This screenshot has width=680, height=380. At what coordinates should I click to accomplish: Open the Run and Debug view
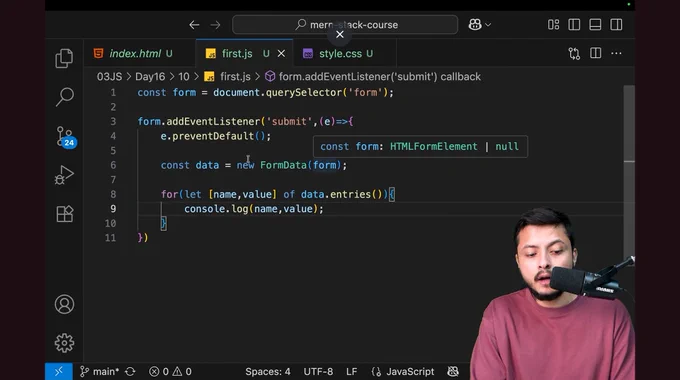pos(64,175)
